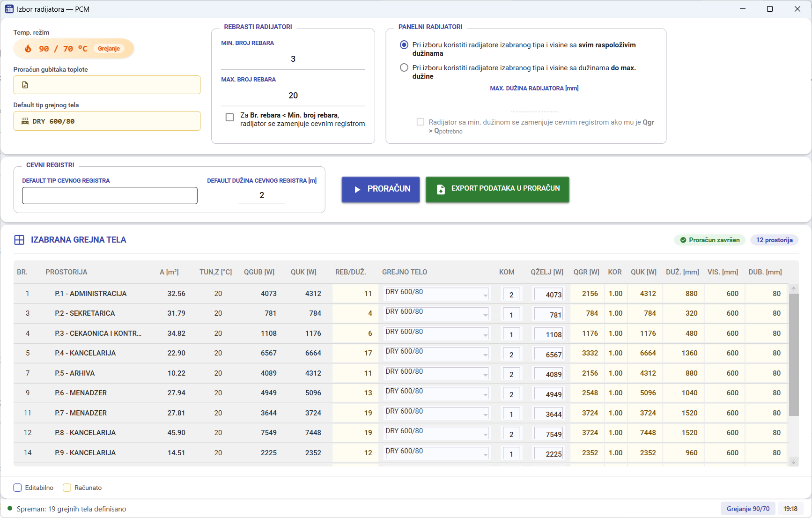Click the default dužina cevnog registra field

[262, 195]
